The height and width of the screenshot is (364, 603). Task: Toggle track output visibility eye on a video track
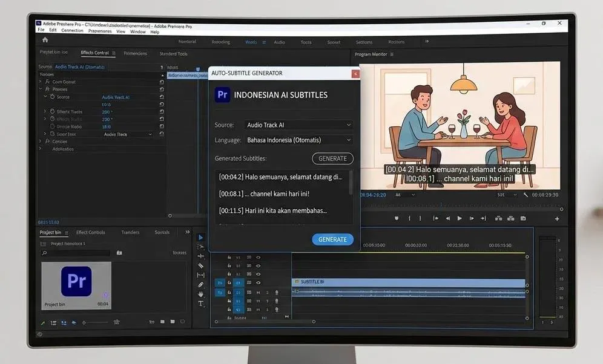point(259,258)
